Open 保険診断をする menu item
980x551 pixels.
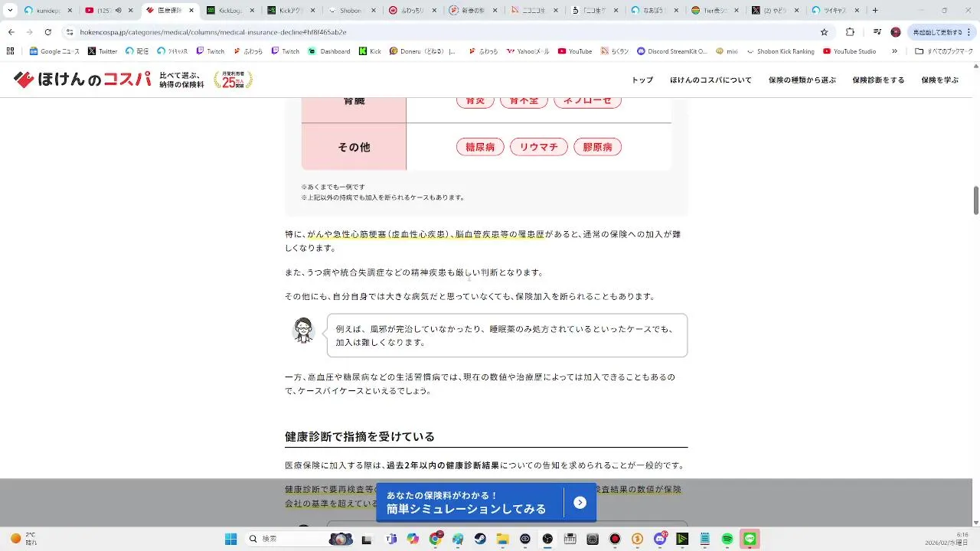[878, 80]
